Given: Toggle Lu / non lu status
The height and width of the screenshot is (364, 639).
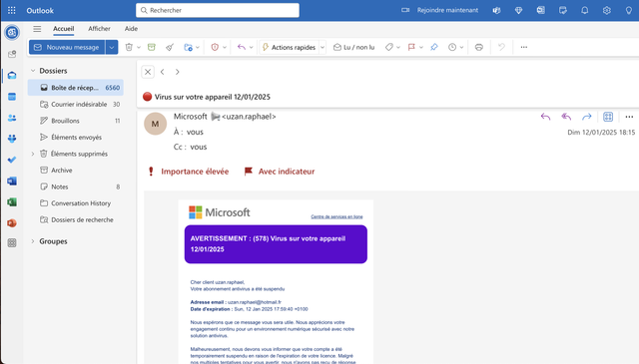Looking at the screenshot, I should [353, 47].
